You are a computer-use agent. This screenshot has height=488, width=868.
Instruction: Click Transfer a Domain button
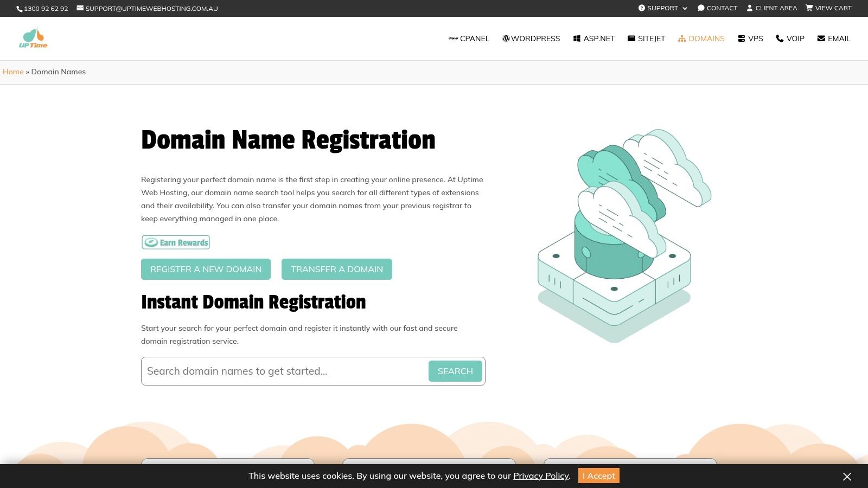[337, 269]
